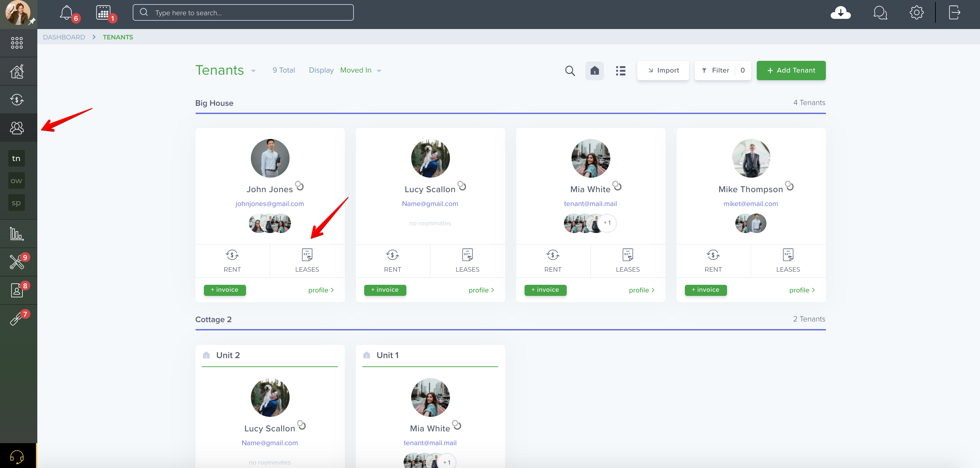This screenshot has width=980, height=468.
Task: Click Mia White photo in Unit 1
Action: [430, 397]
